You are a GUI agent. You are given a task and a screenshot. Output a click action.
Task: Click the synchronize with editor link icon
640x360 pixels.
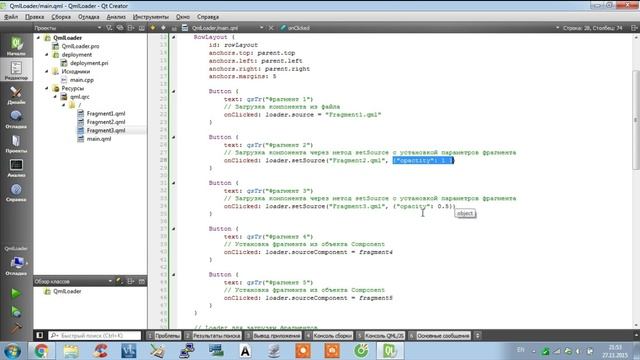pos(120,28)
